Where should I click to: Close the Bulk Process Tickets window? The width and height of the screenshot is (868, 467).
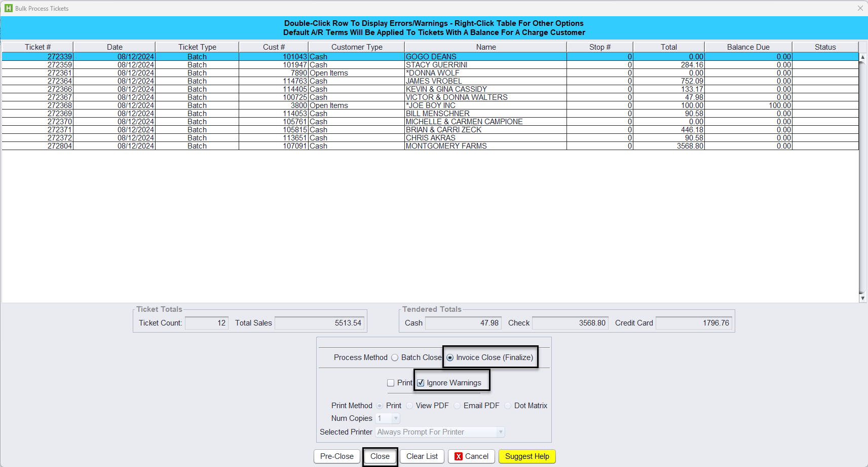pos(860,8)
